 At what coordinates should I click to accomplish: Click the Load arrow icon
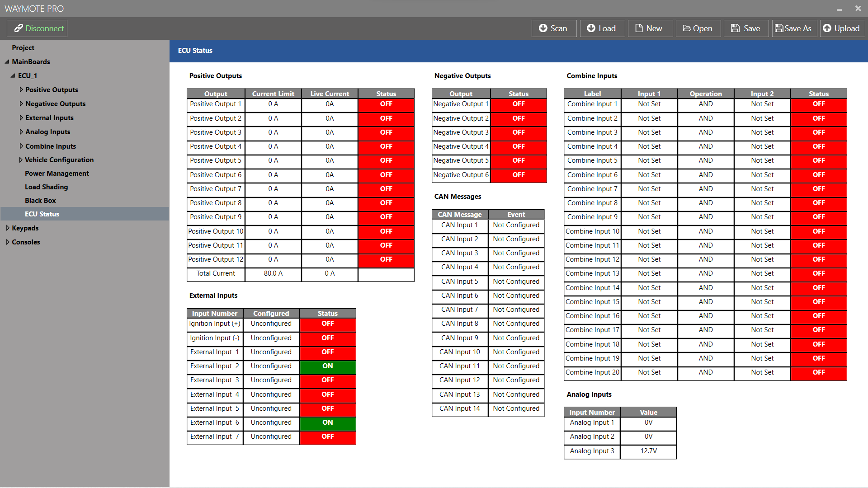pos(591,28)
